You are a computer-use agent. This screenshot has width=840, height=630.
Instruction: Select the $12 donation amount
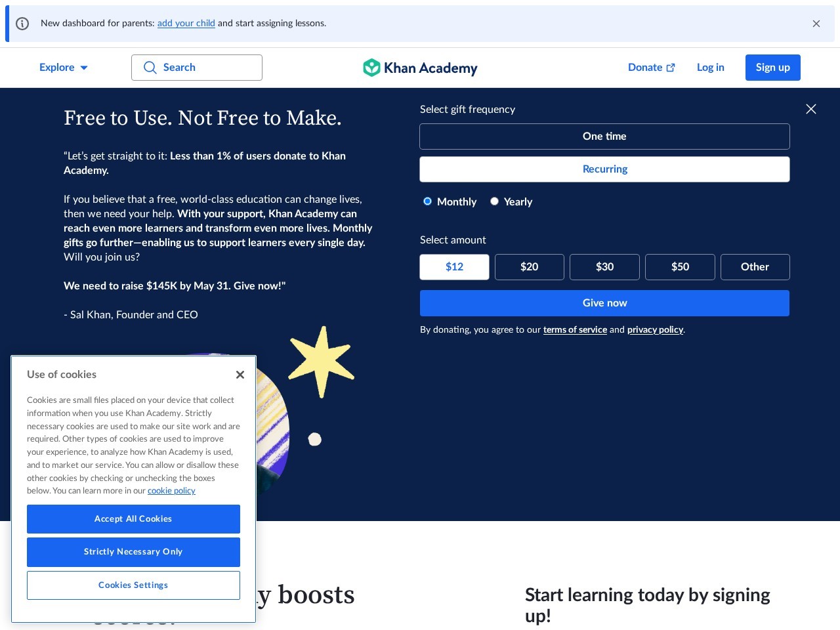[x=454, y=267]
